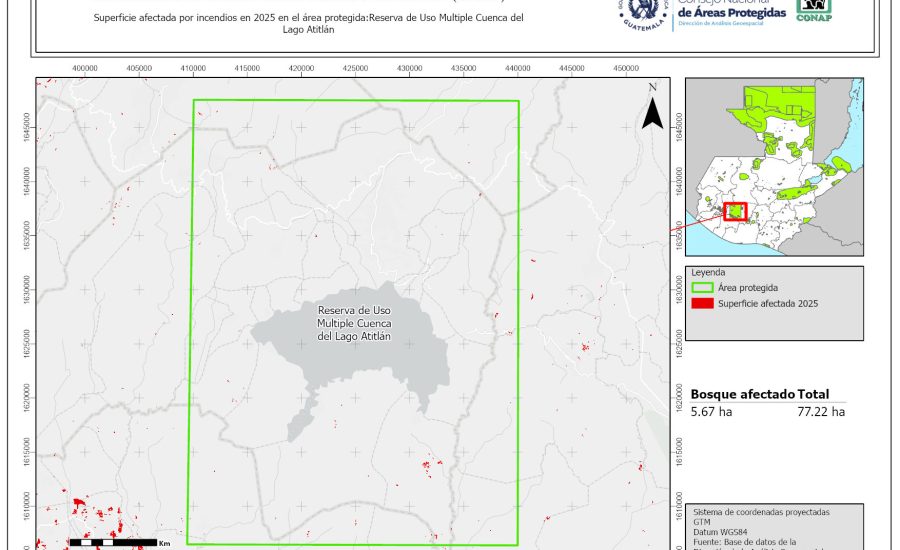Click the 425000 coordinate label on top axis
The height and width of the screenshot is (550, 900).
coord(355,69)
